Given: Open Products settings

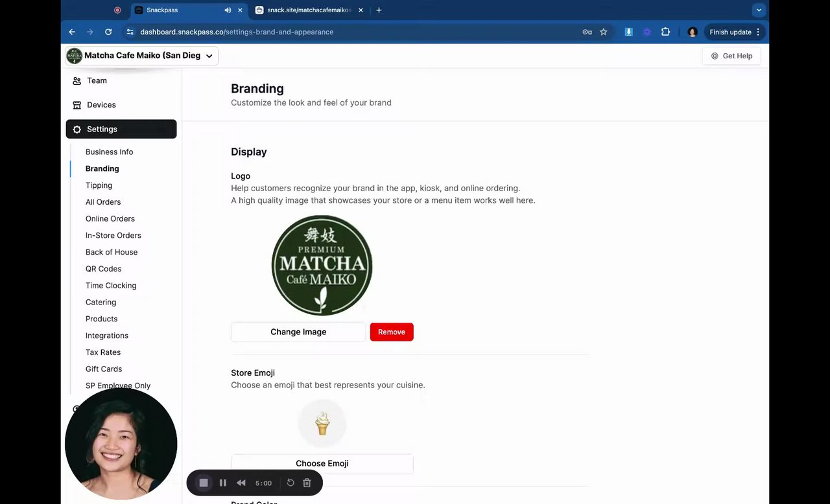Looking at the screenshot, I should [x=102, y=319].
